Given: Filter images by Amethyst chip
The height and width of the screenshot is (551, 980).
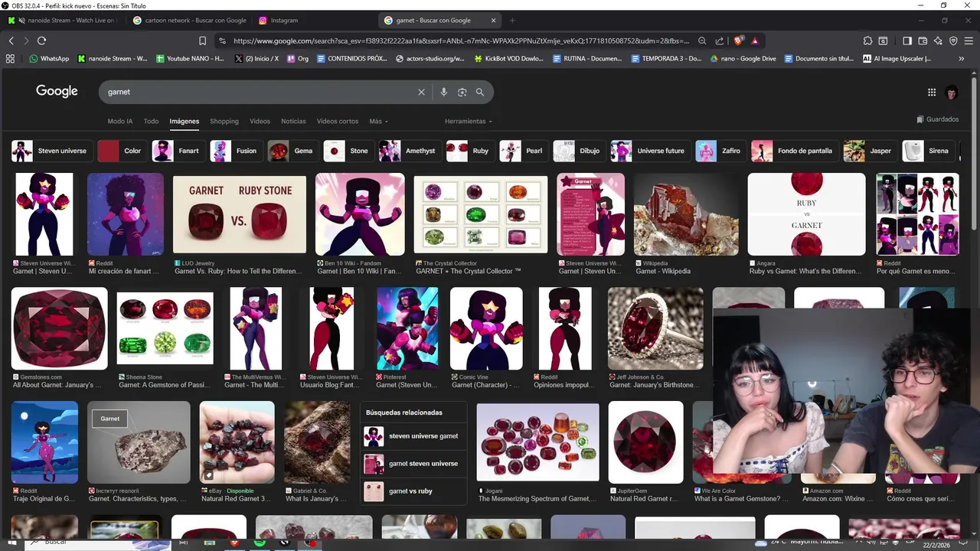Looking at the screenshot, I should tap(410, 151).
